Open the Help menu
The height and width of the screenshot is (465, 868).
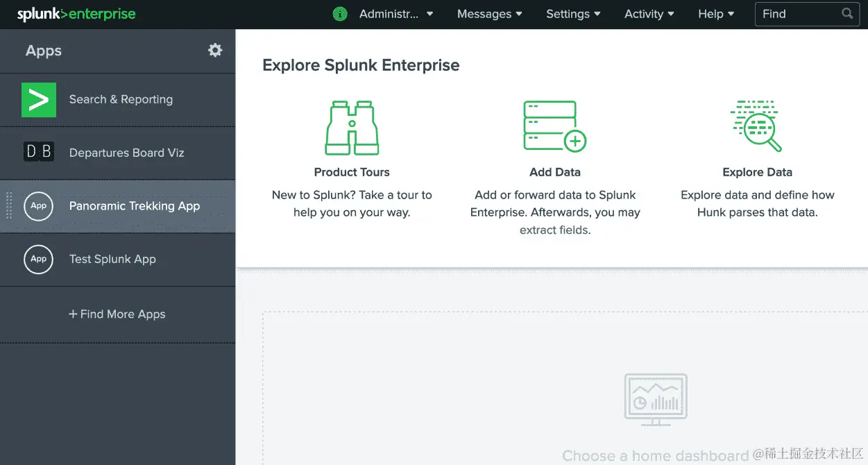[x=716, y=14]
